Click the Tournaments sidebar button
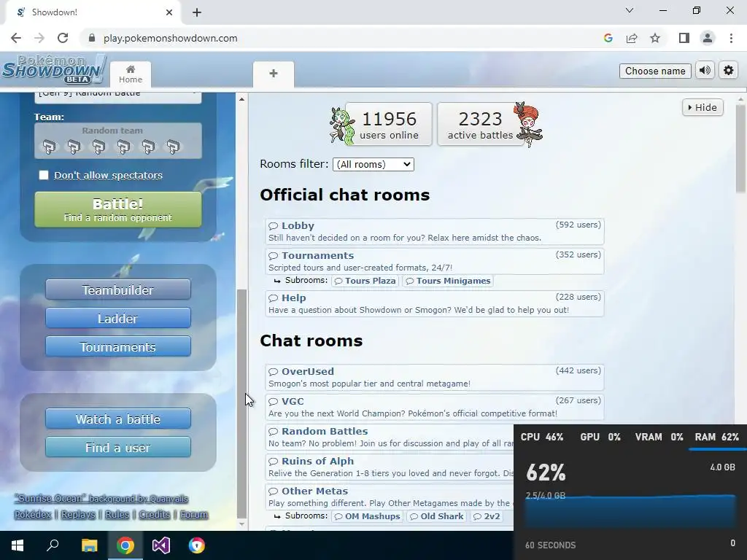 pyautogui.click(x=118, y=346)
